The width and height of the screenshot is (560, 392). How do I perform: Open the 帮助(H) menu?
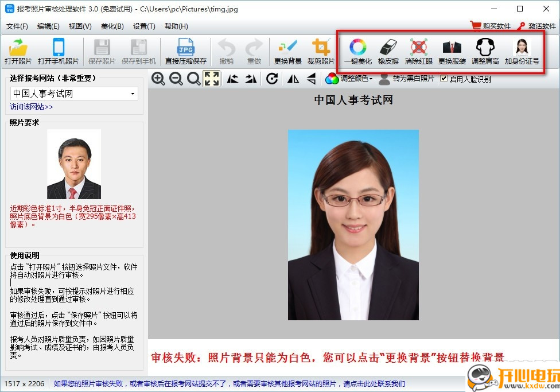(x=176, y=26)
